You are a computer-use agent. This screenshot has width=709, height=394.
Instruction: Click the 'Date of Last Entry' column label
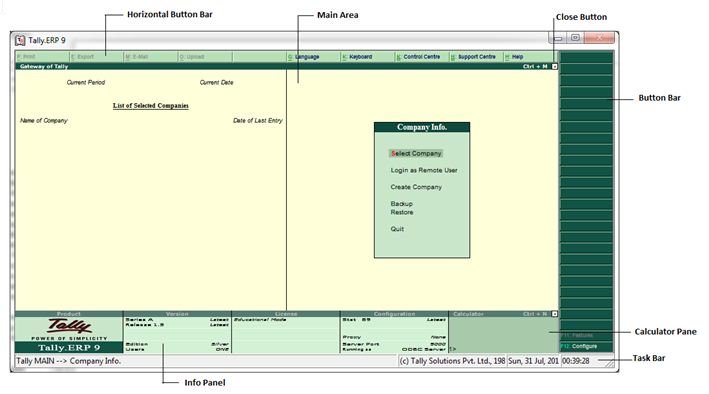258,120
